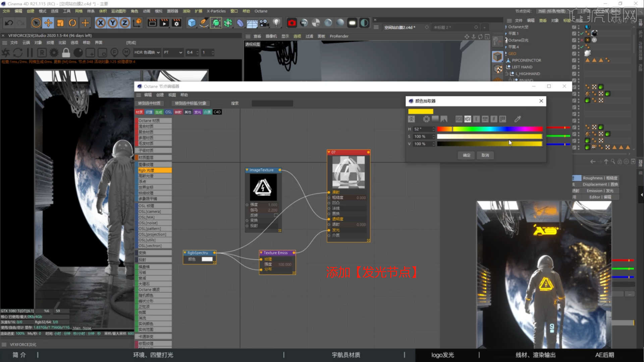Screen dimensions: 644x362
Task: Toggle the Z axis lock
Action: [x=124, y=23]
